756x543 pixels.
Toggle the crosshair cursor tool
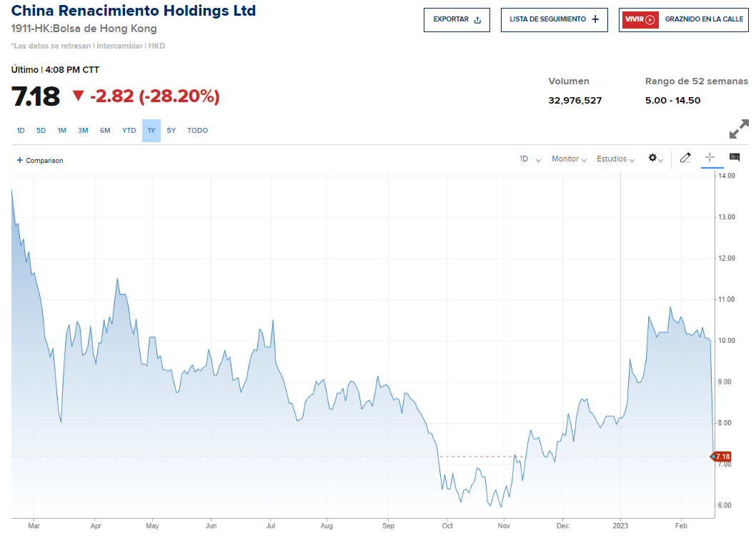(x=710, y=158)
